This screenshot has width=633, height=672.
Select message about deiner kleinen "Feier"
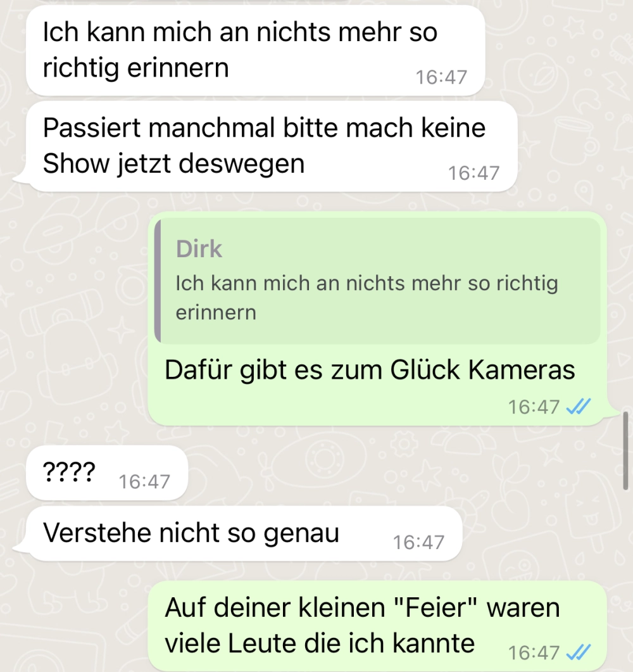[377, 626]
